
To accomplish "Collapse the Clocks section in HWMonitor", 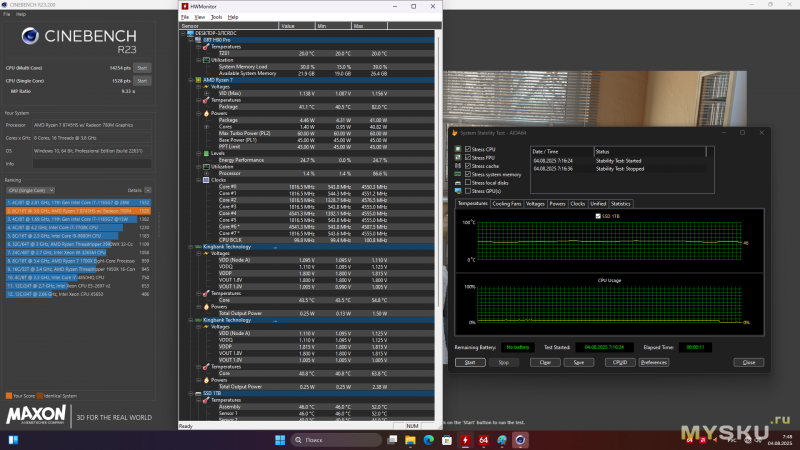I will click(x=198, y=180).
